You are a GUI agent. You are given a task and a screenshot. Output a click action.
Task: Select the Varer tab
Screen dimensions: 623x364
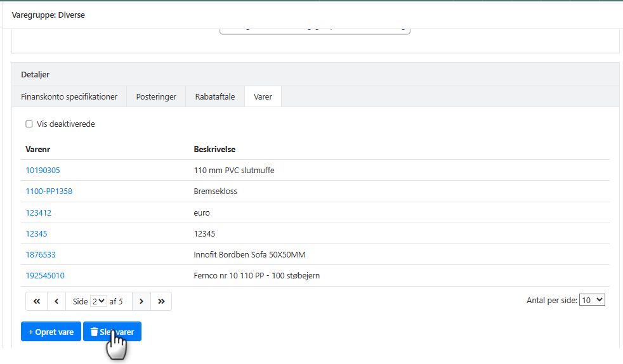(x=263, y=97)
